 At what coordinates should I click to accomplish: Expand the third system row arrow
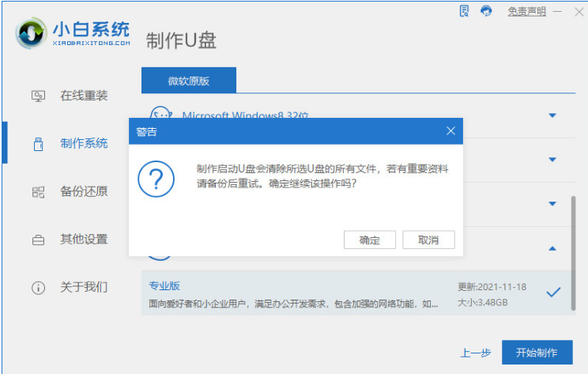(552, 204)
